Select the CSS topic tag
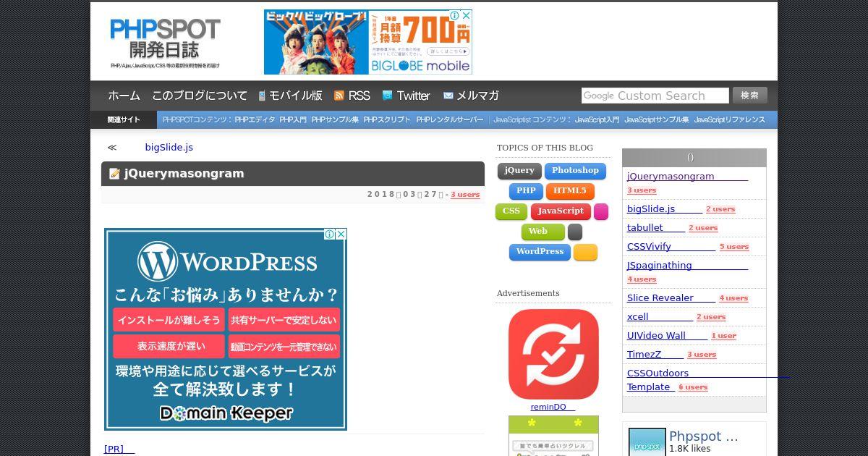 511,211
